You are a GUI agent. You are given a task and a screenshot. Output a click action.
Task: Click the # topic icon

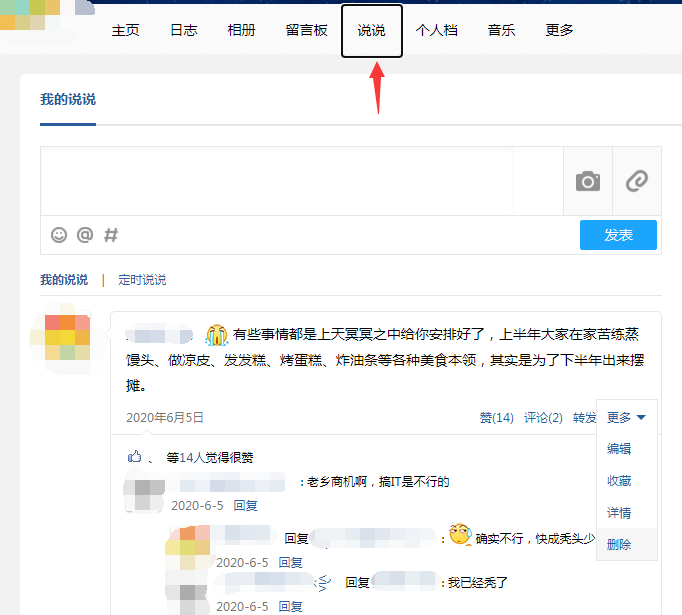coord(111,235)
